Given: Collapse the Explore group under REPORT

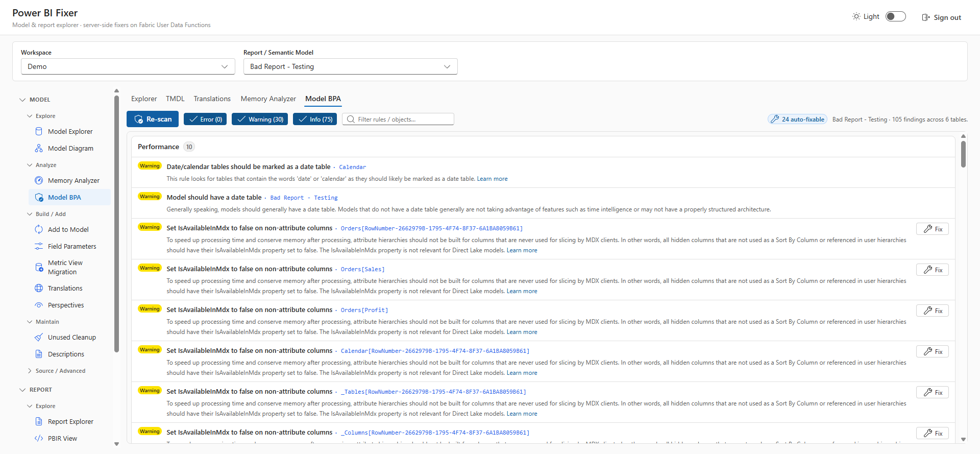Looking at the screenshot, I should [x=30, y=407].
